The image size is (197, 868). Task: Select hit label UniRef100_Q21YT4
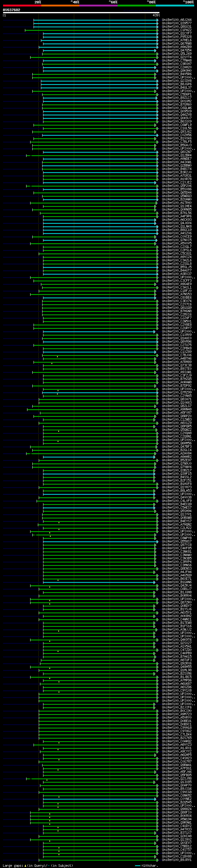pos(177,57)
